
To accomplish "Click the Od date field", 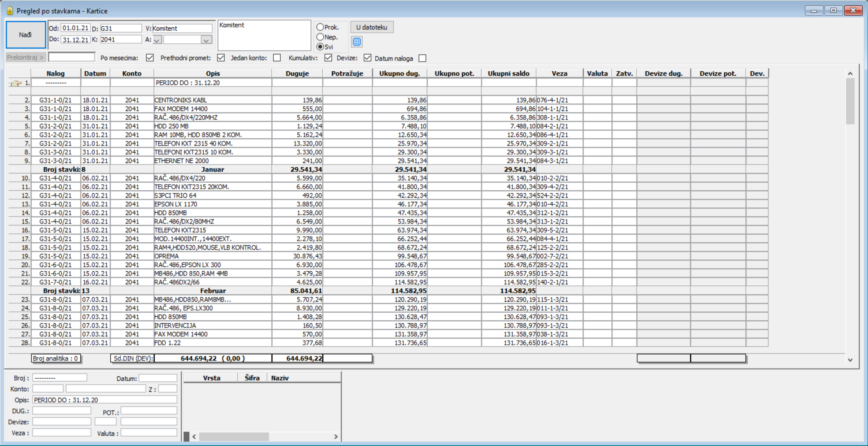I will 76,28.
